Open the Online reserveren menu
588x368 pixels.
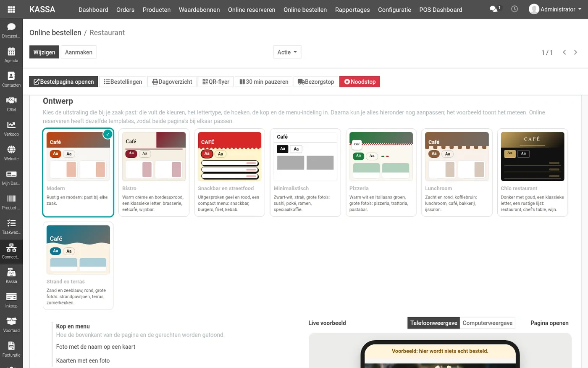252,10
